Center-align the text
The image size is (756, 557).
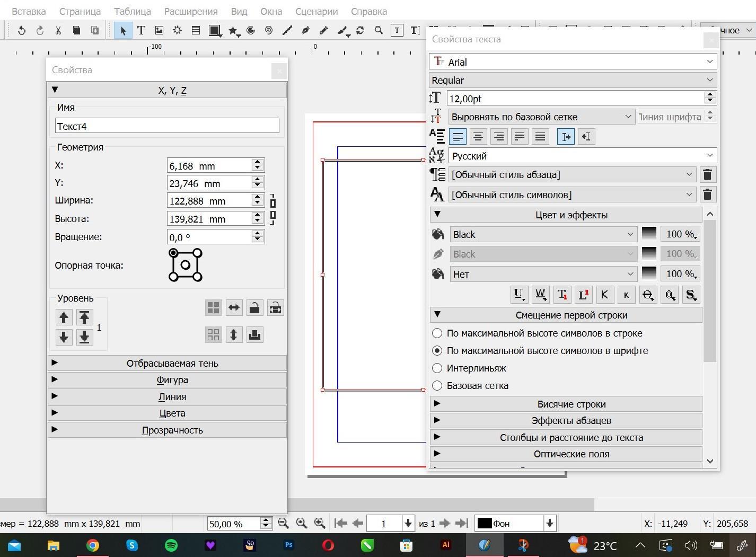point(478,137)
